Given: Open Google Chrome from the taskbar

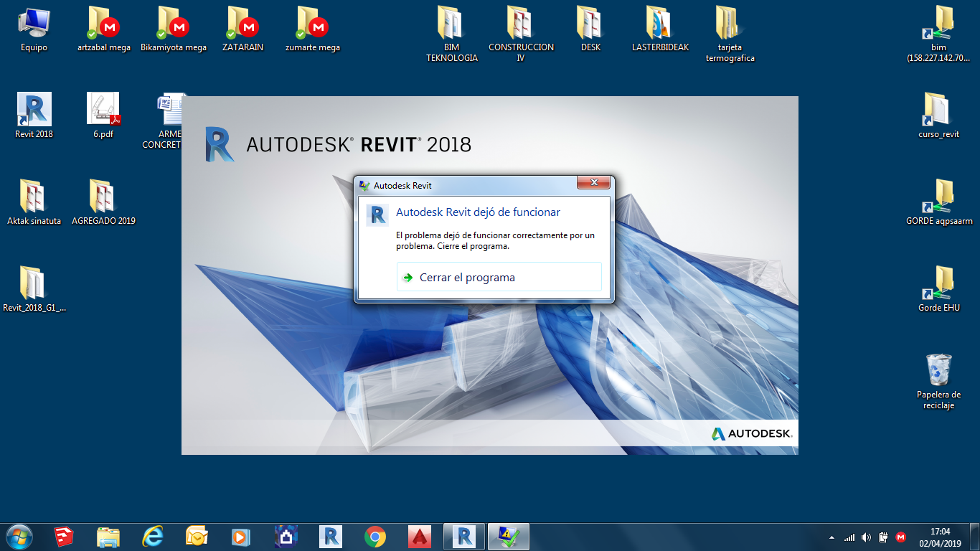Looking at the screenshot, I should 374,536.
